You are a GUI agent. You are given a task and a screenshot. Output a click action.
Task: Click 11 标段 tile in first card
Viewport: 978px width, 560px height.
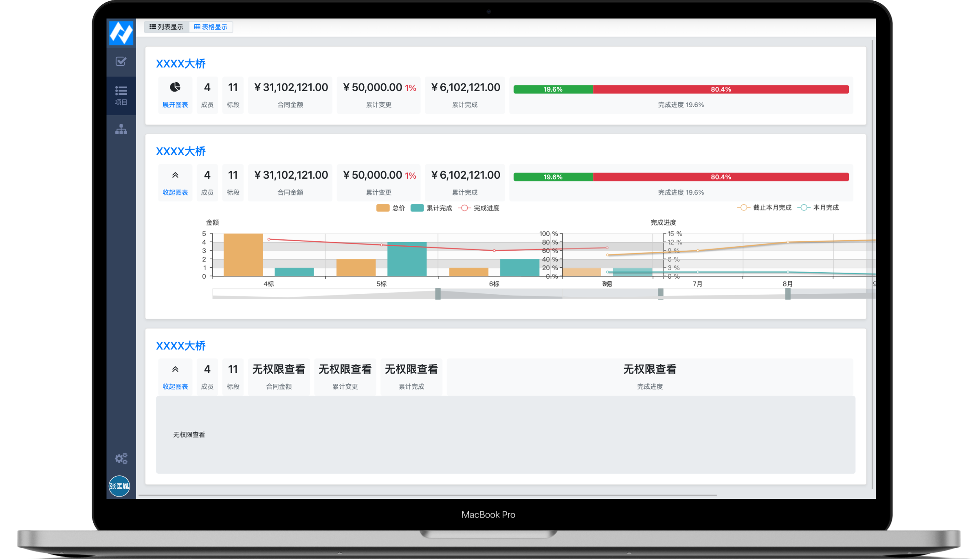[233, 95]
